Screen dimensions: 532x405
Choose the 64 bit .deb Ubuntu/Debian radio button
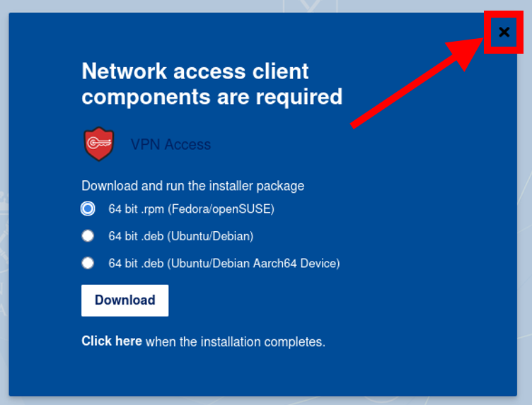pos(88,235)
